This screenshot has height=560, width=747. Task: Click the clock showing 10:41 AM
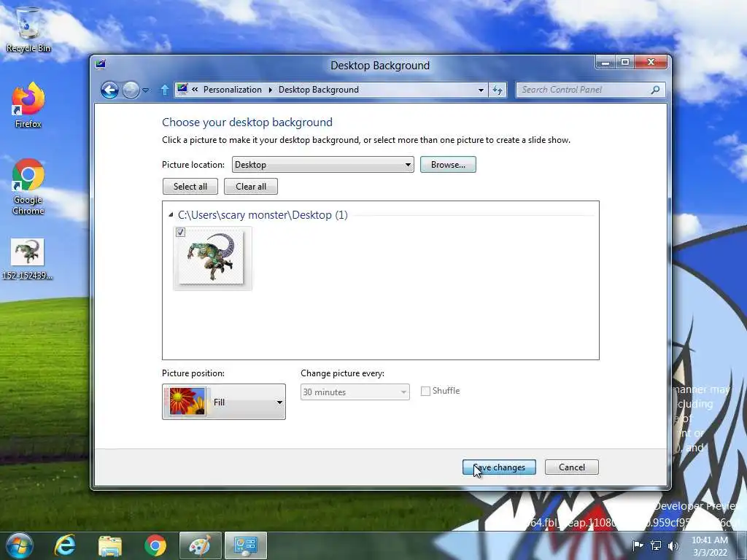710,545
